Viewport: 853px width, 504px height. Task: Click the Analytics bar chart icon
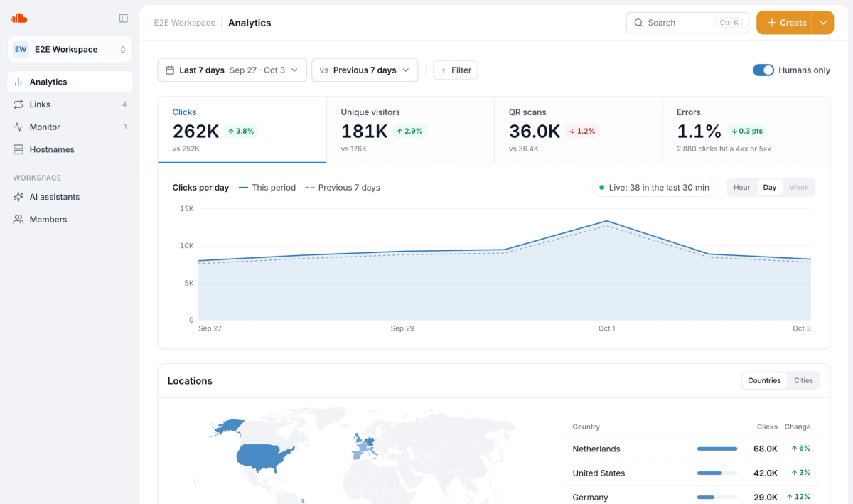coord(18,82)
